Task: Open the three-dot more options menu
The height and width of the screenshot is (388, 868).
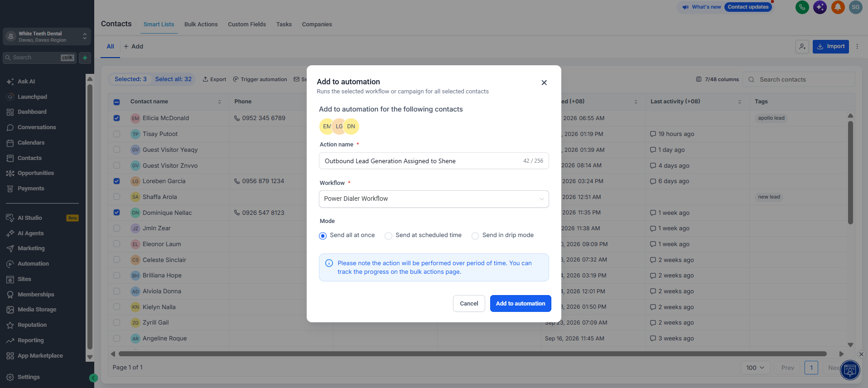Action: pyautogui.click(x=857, y=47)
